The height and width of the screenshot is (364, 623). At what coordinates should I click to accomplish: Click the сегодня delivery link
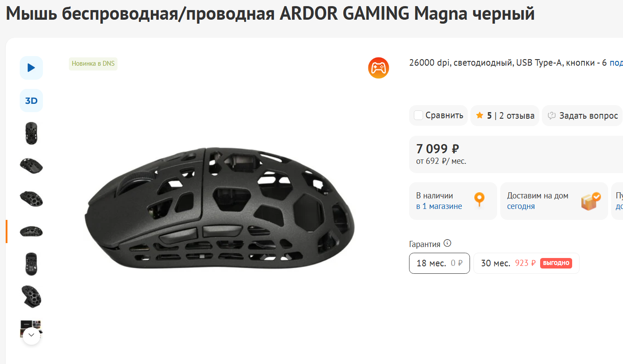coord(521,206)
